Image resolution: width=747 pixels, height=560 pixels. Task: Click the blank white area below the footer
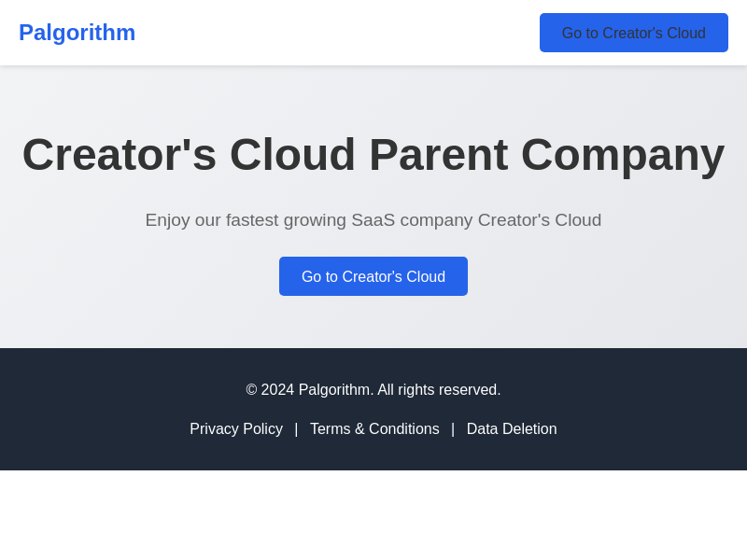(373, 515)
